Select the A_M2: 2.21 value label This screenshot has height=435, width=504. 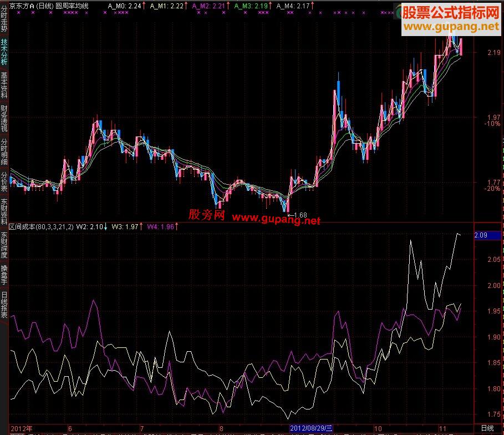[211, 6]
